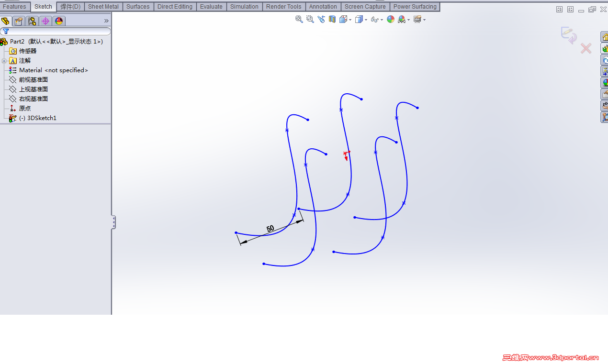Open the View Orientation dropdown arrow
This screenshot has height=364, width=608.
[350, 20]
